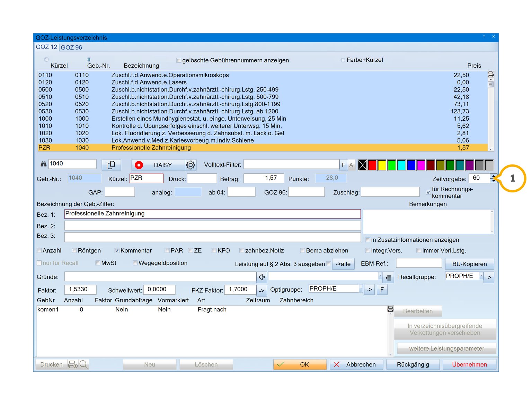The height and width of the screenshot is (405, 532).
Task: Click the OK button
Action: pos(300,364)
